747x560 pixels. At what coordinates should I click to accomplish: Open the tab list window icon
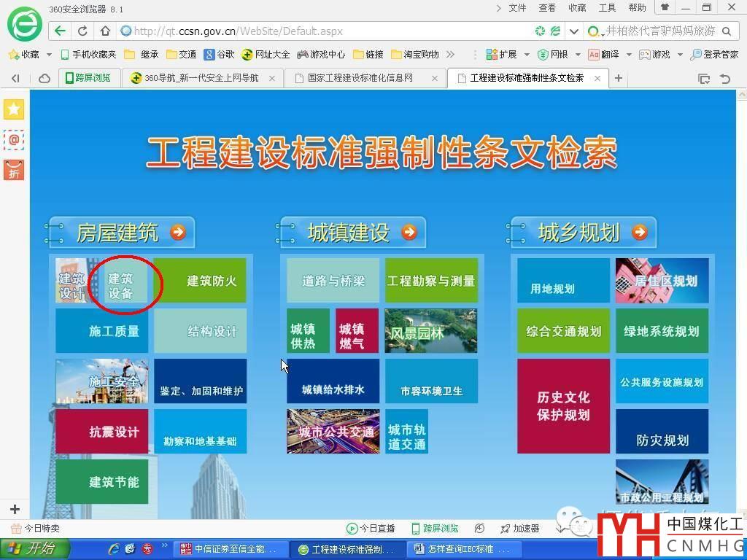tap(704, 79)
